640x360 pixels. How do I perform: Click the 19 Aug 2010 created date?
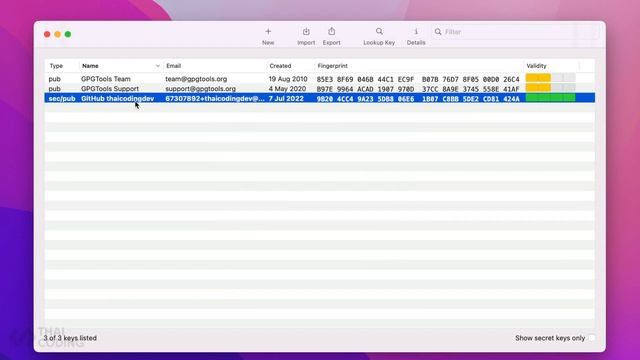click(x=288, y=79)
